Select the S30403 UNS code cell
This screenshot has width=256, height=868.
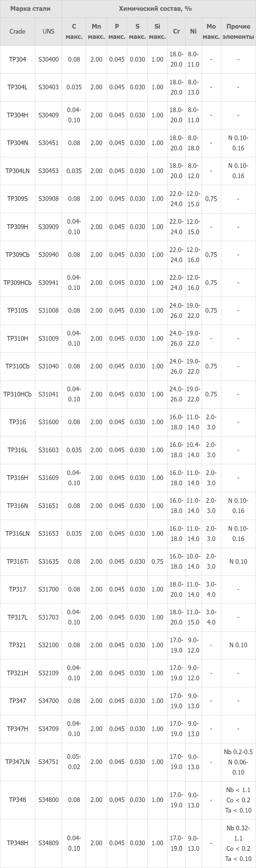pos(49,87)
